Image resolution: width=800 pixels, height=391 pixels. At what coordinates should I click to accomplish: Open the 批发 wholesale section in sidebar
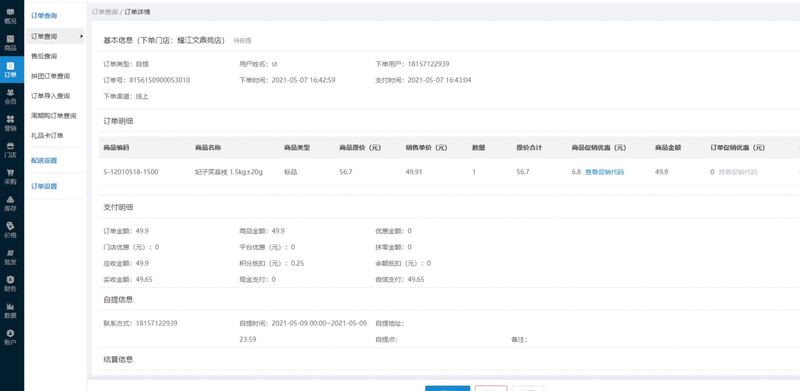(11, 256)
